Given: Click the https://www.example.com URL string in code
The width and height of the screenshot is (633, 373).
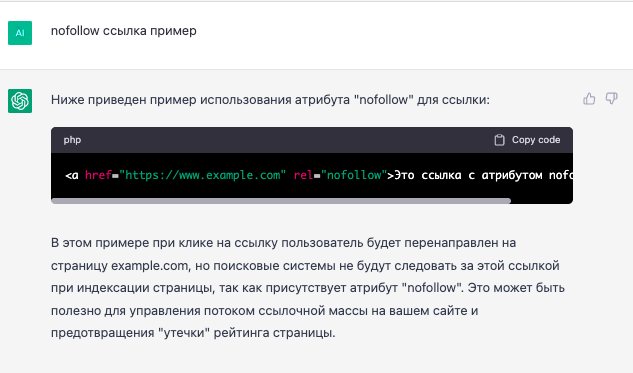Looking at the screenshot, I should click(x=203, y=175).
